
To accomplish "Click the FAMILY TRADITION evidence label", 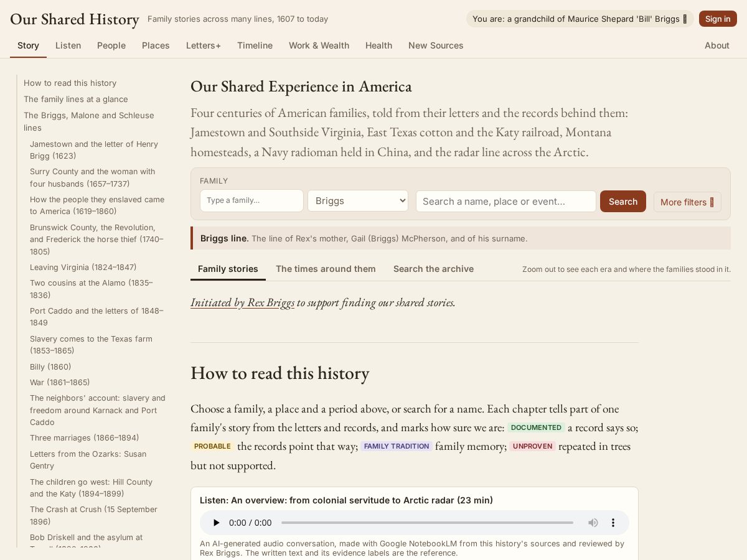I will pyautogui.click(x=397, y=446).
